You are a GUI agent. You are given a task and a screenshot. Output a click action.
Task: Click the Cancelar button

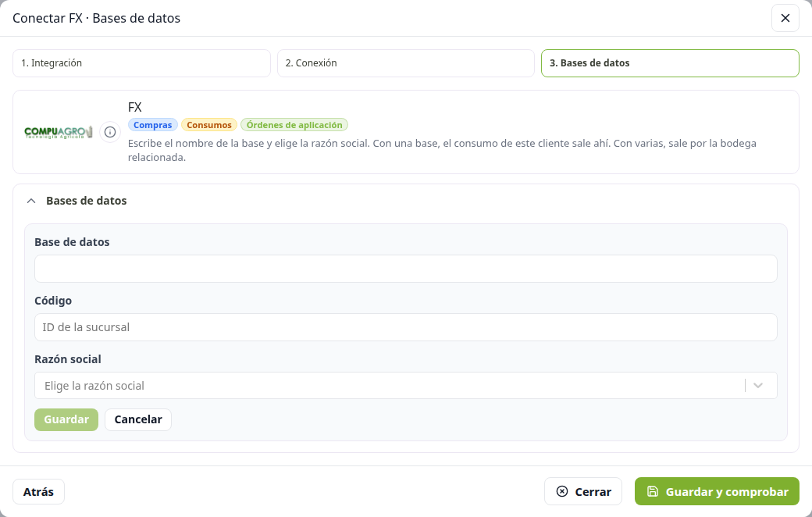(x=138, y=419)
